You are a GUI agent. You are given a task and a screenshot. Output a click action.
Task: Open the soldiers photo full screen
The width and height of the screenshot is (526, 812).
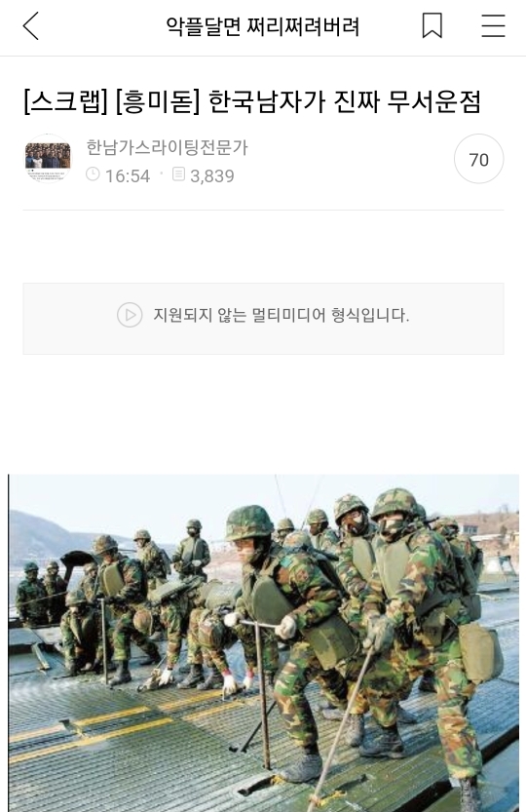[264, 643]
